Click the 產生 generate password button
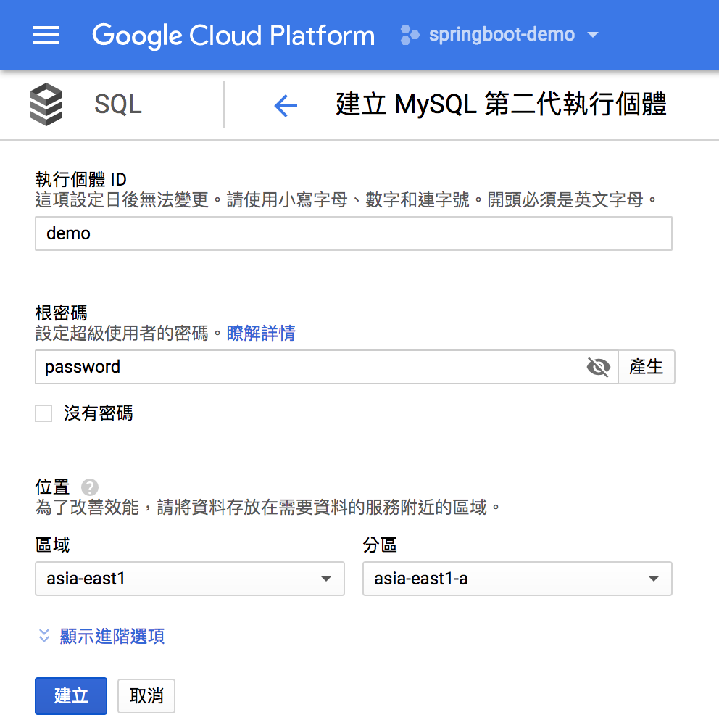 point(646,367)
